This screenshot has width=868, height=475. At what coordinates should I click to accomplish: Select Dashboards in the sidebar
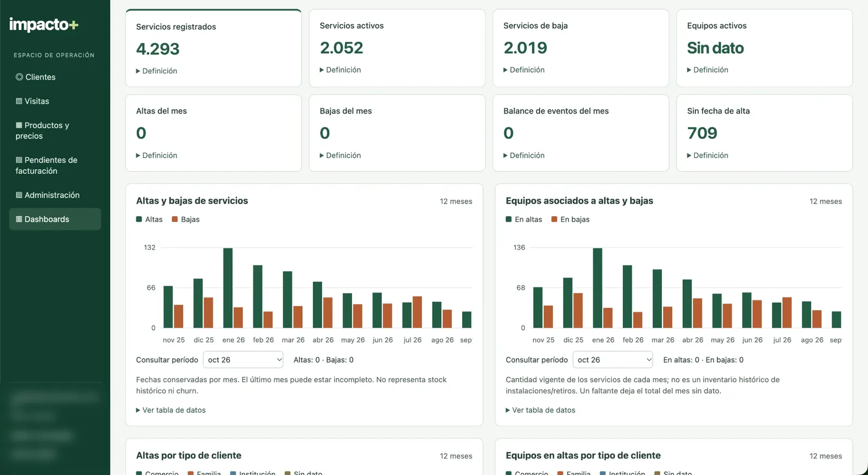tap(55, 219)
